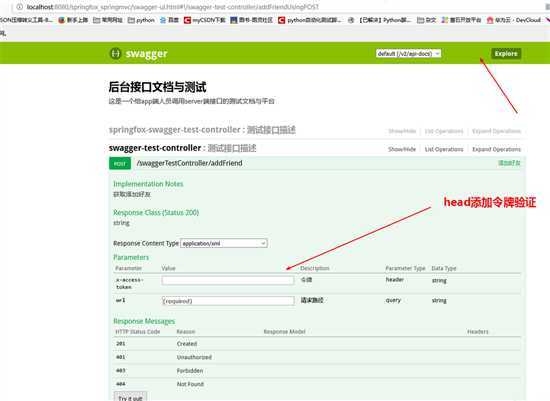Click the Explore button
This screenshot has height=401, width=550.
506,54
